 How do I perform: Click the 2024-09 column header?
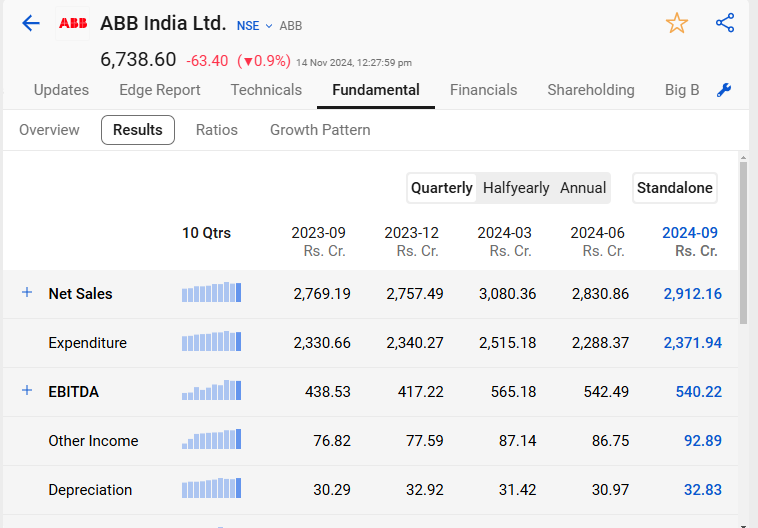(690, 241)
